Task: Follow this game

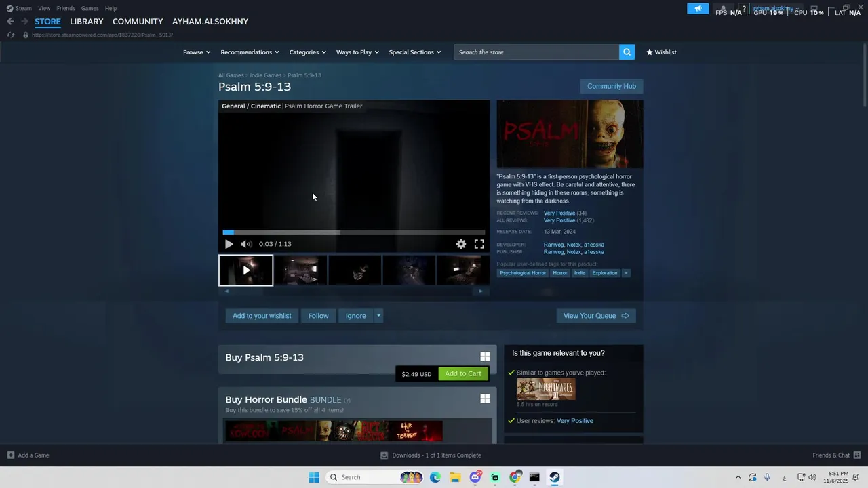Action: click(318, 316)
